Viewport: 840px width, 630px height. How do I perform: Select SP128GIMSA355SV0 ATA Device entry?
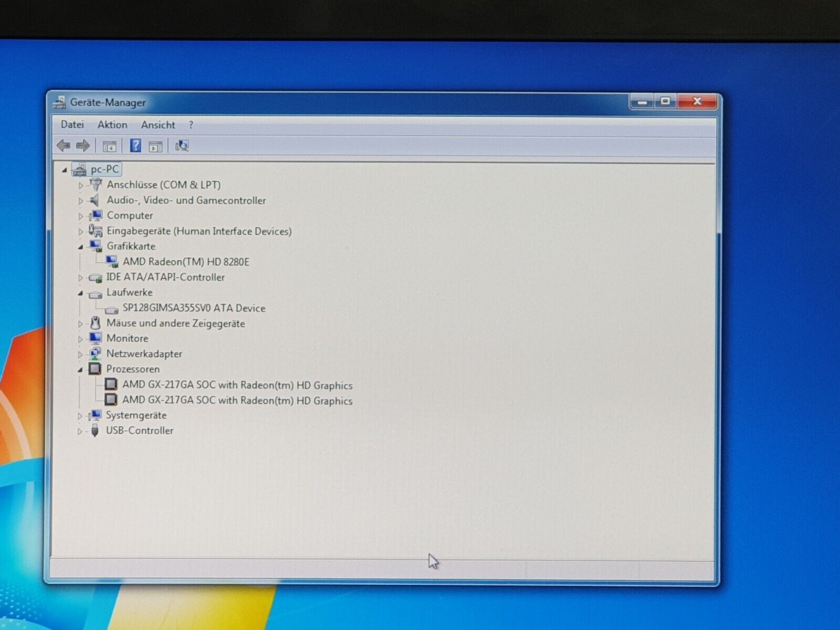[x=194, y=308]
